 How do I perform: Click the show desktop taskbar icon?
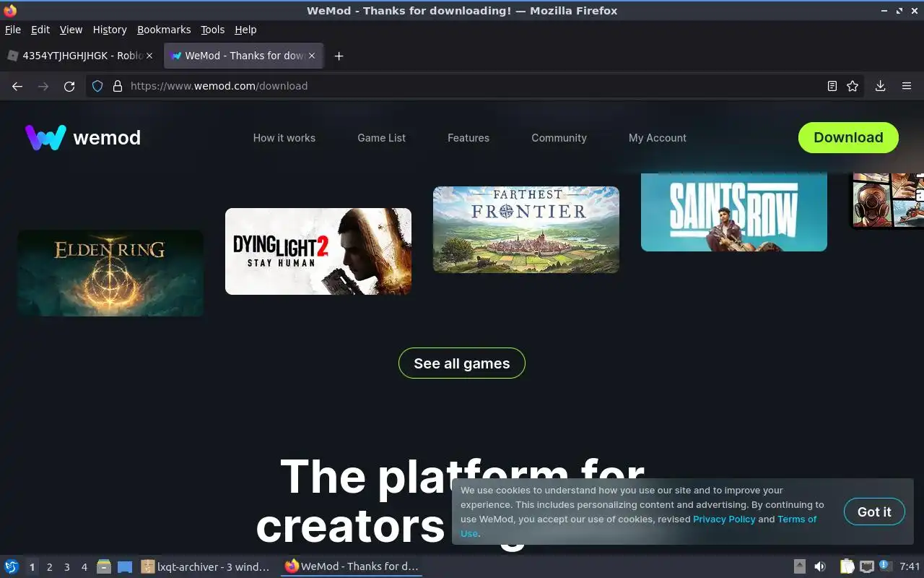point(125,566)
